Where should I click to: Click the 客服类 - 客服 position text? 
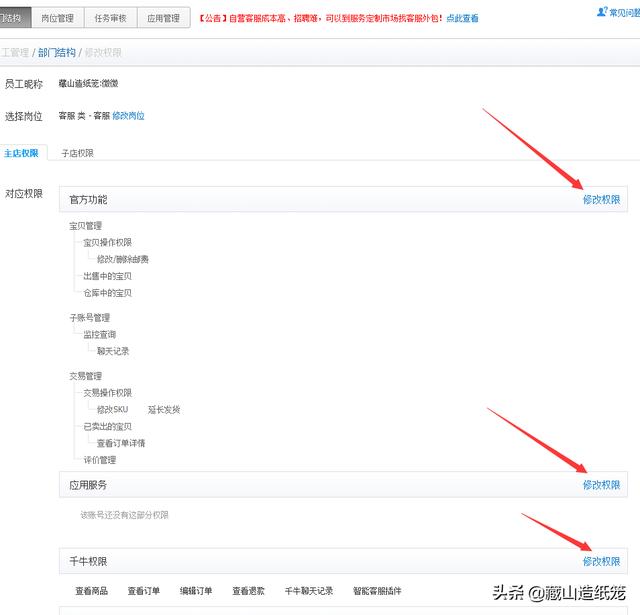pyautogui.click(x=84, y=116)
